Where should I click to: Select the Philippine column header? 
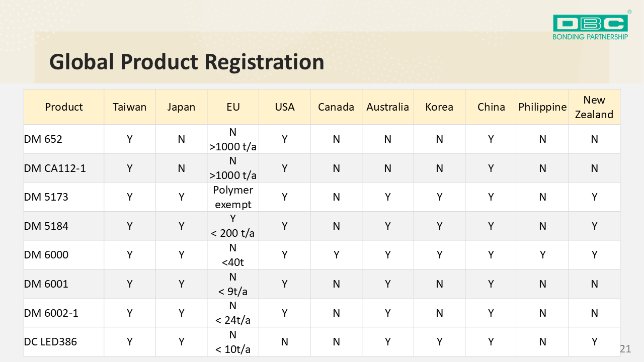click(x=542, y=107)
